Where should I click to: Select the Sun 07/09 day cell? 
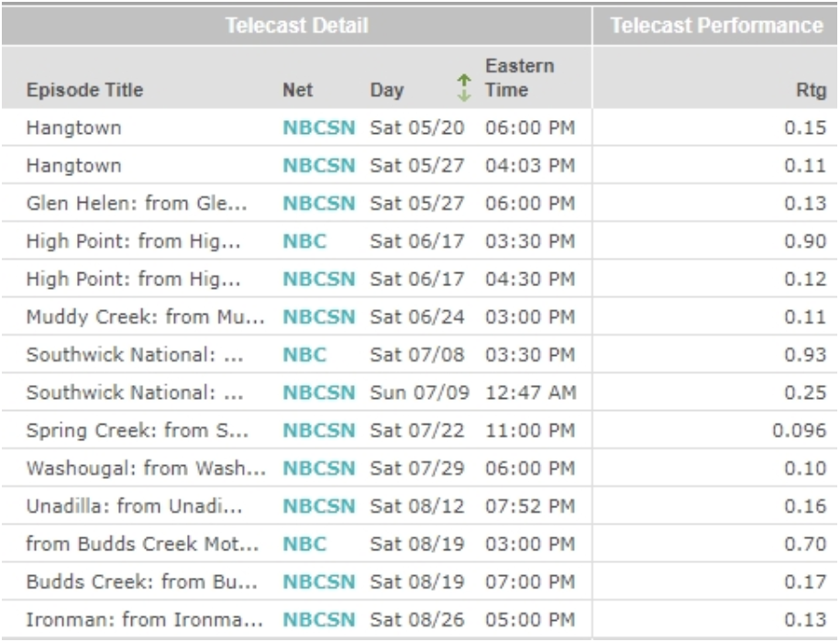[x=419, y=390]
